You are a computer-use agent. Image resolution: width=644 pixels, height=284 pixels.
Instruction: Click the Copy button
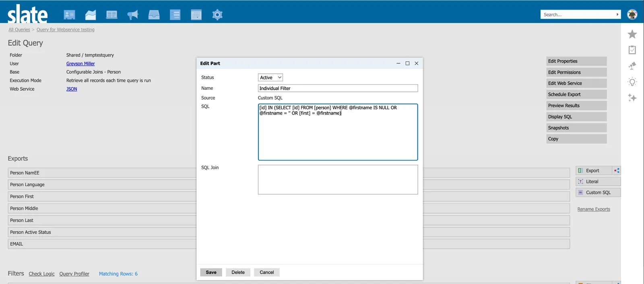(x=576, y=139)
